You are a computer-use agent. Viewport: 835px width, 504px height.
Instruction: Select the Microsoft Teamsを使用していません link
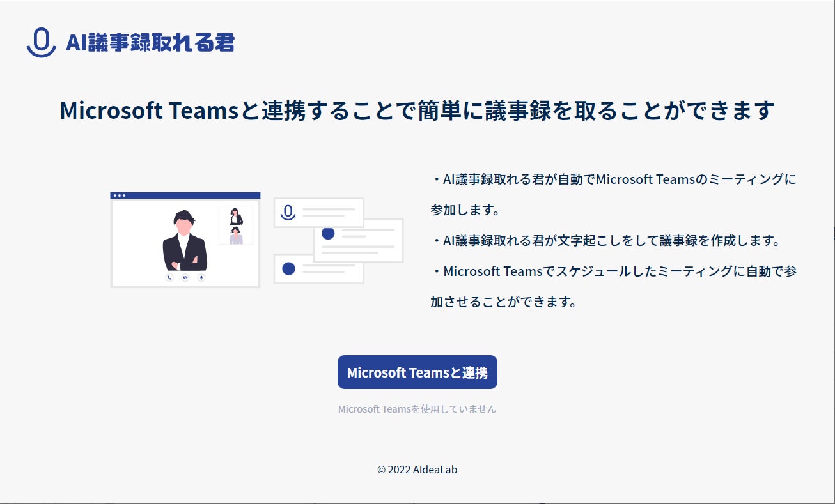coord(417,409)
